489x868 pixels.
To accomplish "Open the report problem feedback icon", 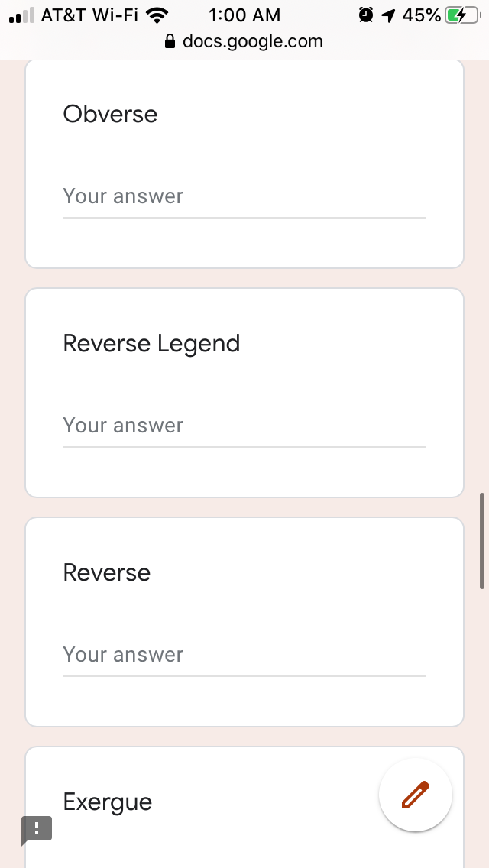I will pos(37,830).
